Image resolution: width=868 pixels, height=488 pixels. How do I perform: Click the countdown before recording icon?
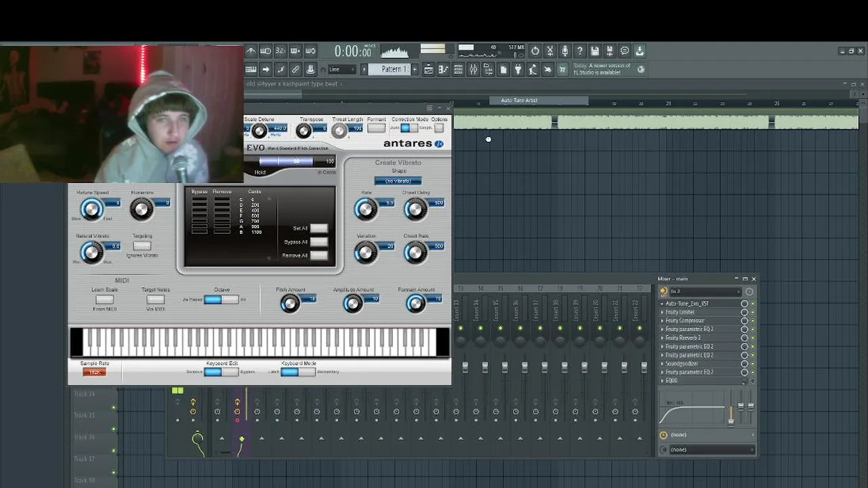(x=281, y=51)
